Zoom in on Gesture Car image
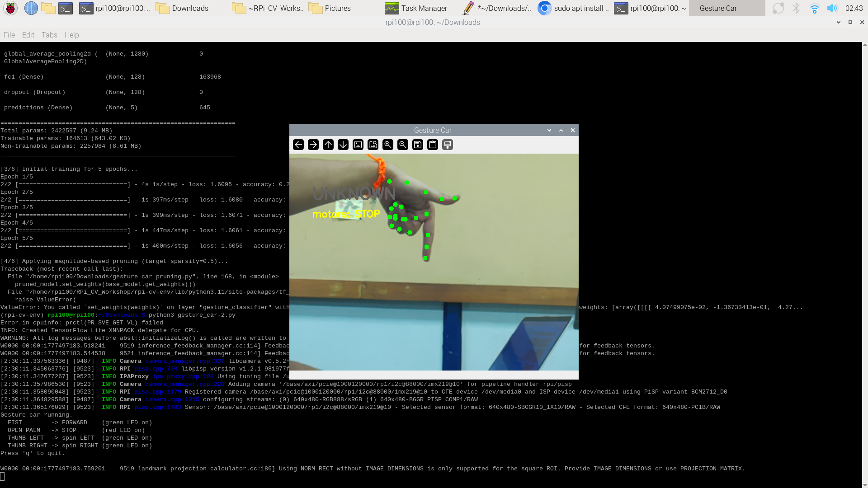 pos(388,145)
